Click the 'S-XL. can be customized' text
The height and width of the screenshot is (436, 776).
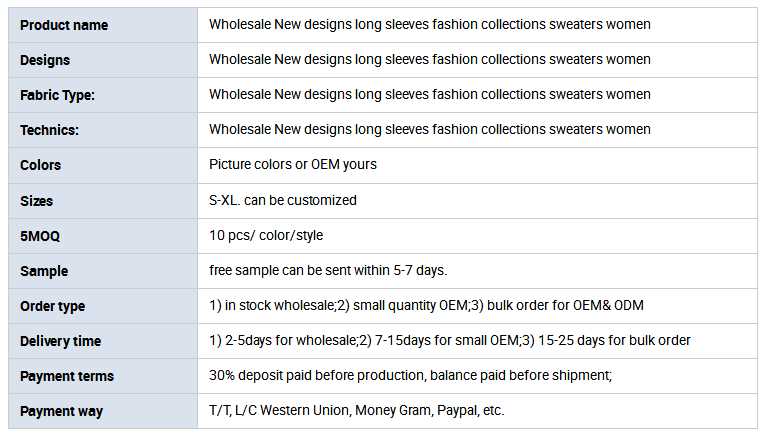(283, 200)
